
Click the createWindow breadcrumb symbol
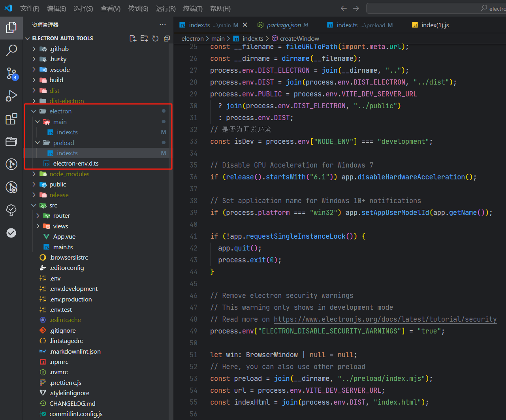(x=295, y=38)
